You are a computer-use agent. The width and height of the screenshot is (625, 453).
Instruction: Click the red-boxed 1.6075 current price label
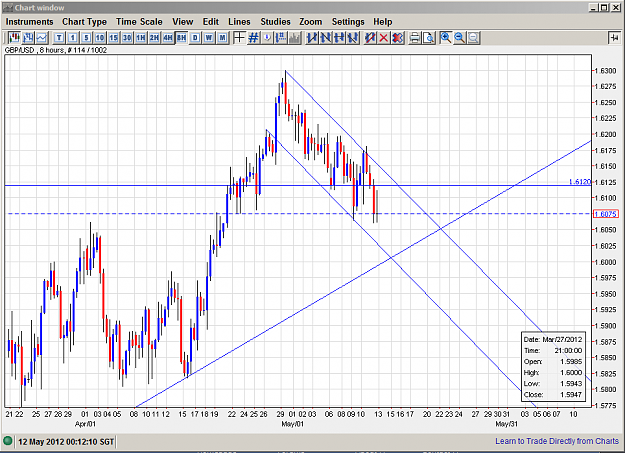tap(605, 214)
